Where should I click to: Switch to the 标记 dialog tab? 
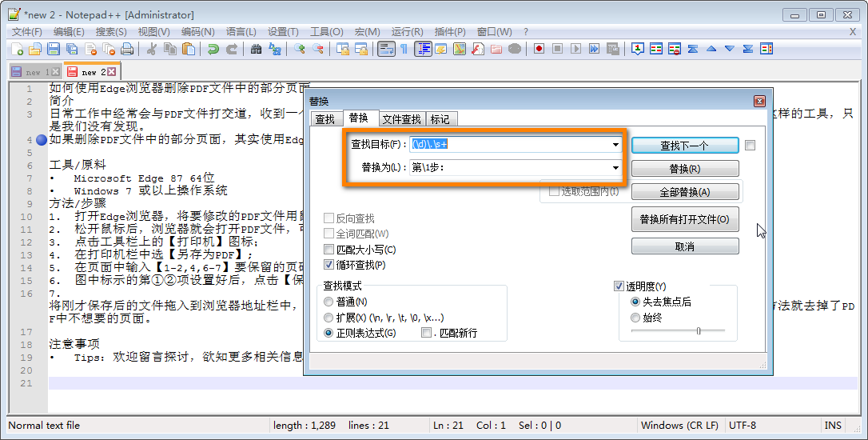click(440, 119)
